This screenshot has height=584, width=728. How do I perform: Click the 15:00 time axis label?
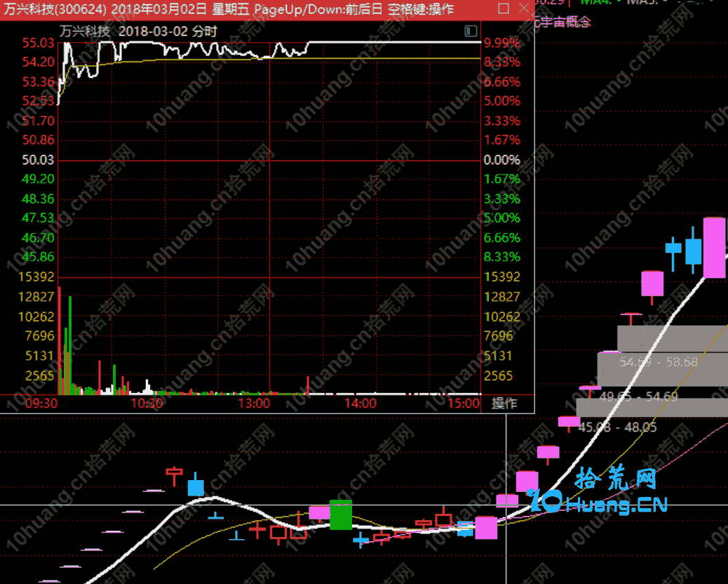coord(464,404)
